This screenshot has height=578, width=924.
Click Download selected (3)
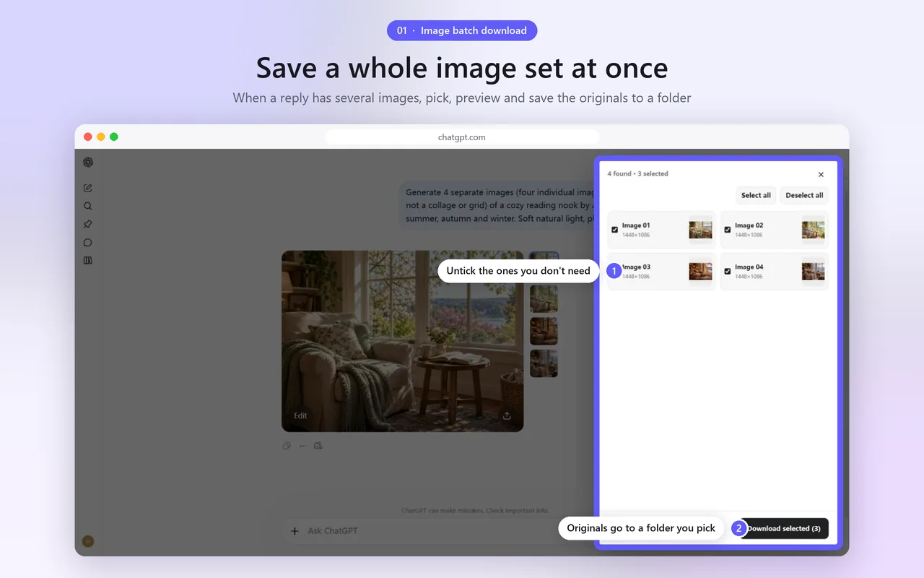tap(783, 529)
